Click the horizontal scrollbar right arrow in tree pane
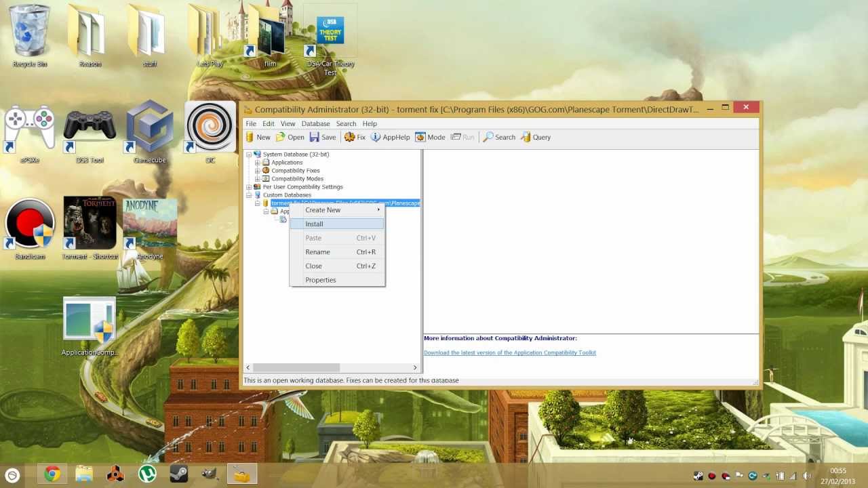This screenshot has width=868, height=488. [x=415, y=367]
